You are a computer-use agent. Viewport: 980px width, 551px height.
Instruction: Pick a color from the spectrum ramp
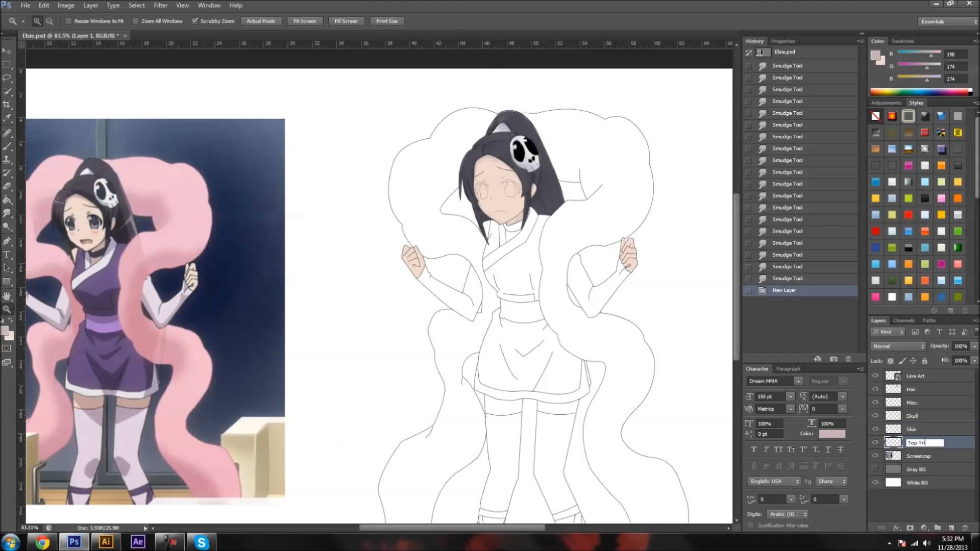pyautogui.click(x=921, y=92)
